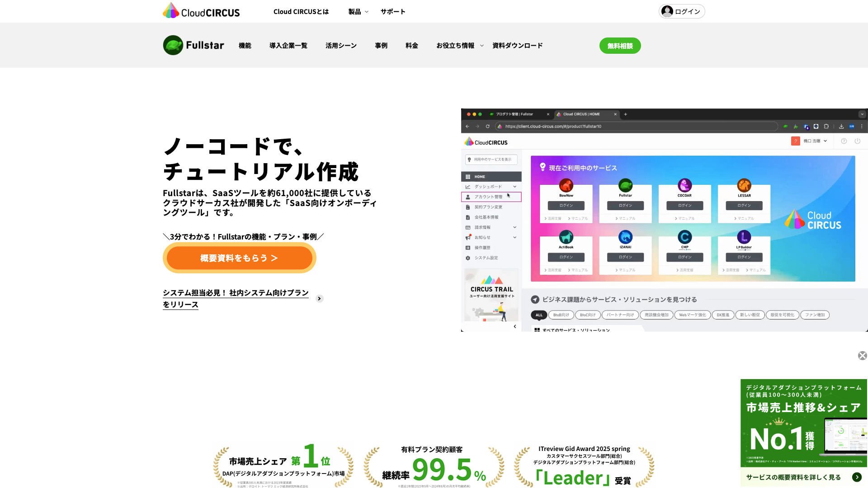The image size is (868, 488).
Task: Click the LESSAR service icon in the hero screenshot
Action: click(x=744, y=185)
